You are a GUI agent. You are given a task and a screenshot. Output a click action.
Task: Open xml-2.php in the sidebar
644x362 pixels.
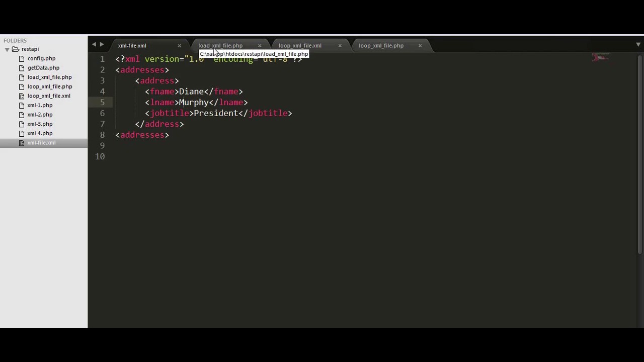pyautogui.click(x=40, y=115)
